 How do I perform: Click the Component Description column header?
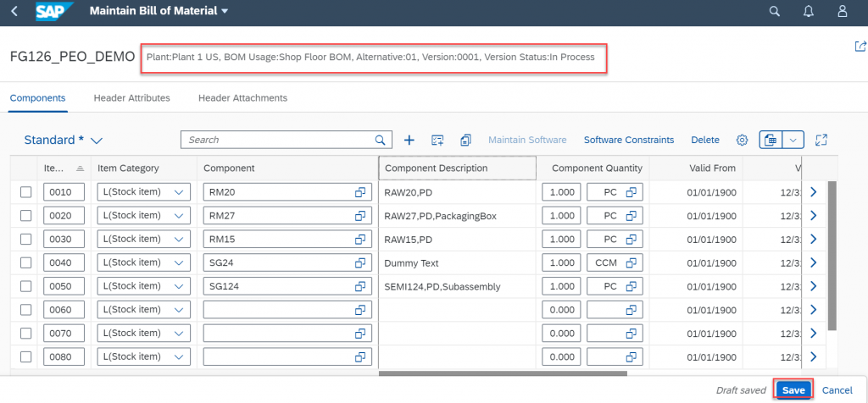coord(457,168)
